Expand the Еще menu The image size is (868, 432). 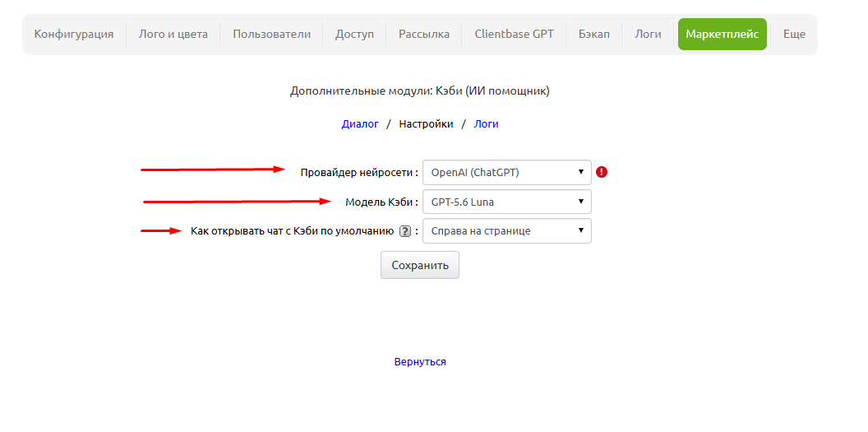tap(794, 35)
